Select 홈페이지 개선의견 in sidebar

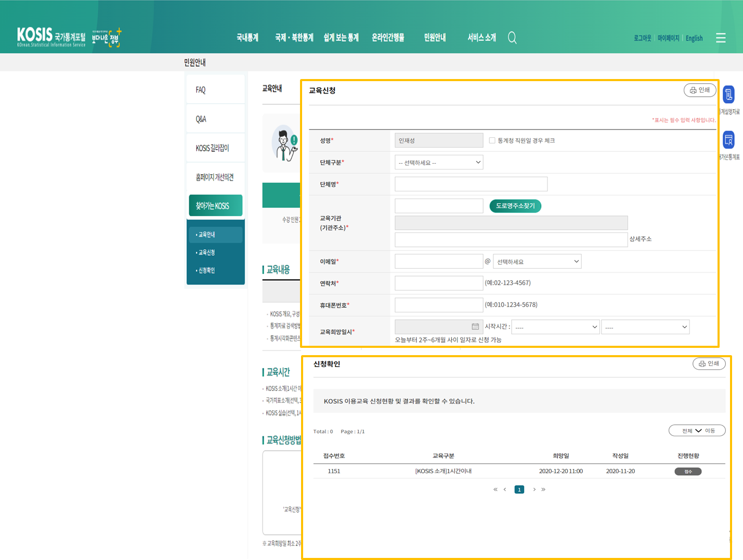pos(215,177)
